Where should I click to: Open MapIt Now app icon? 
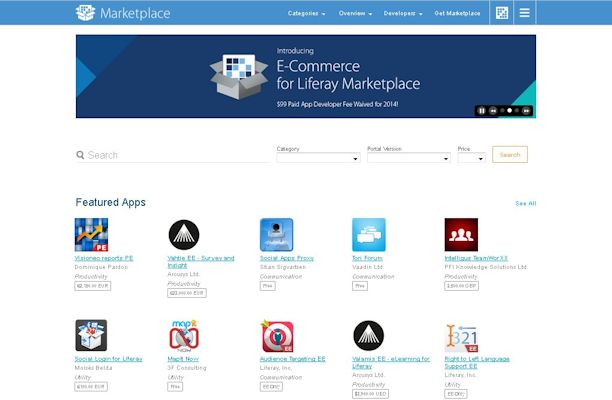click(184, 335)
